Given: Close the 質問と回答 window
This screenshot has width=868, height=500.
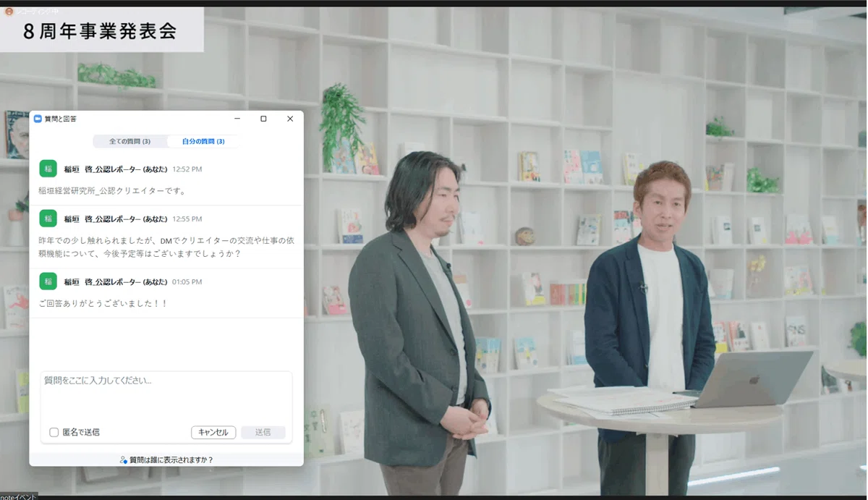Looking at the screenshot, I should tap(290, 119).
